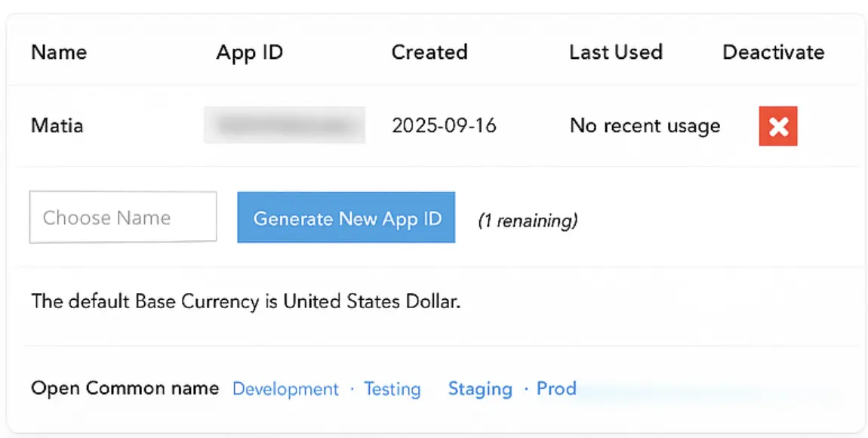Select the Testing common name link

coord(392,389)
